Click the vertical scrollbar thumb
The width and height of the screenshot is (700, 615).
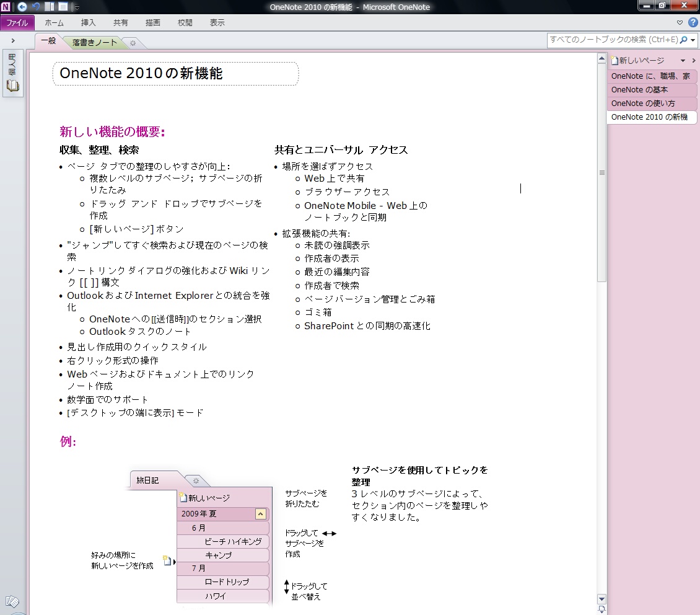pos(602,172)
